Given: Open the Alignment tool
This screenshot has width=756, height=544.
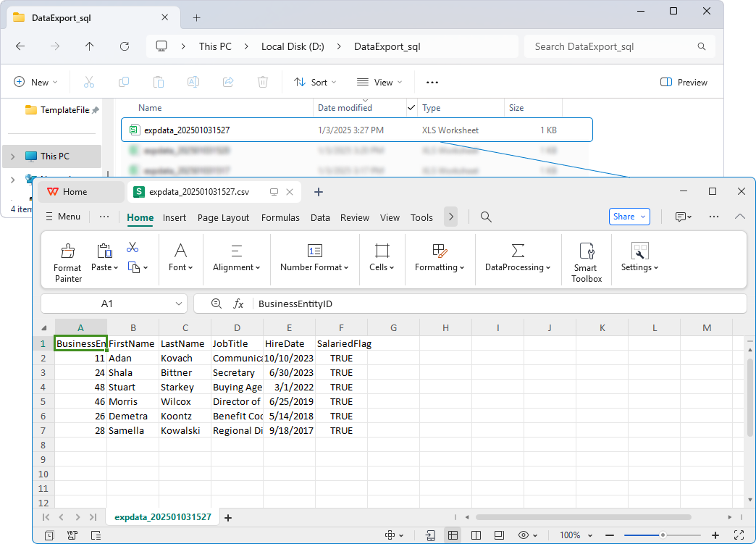Looking at the screenshot, I should [x=236, y=257].
